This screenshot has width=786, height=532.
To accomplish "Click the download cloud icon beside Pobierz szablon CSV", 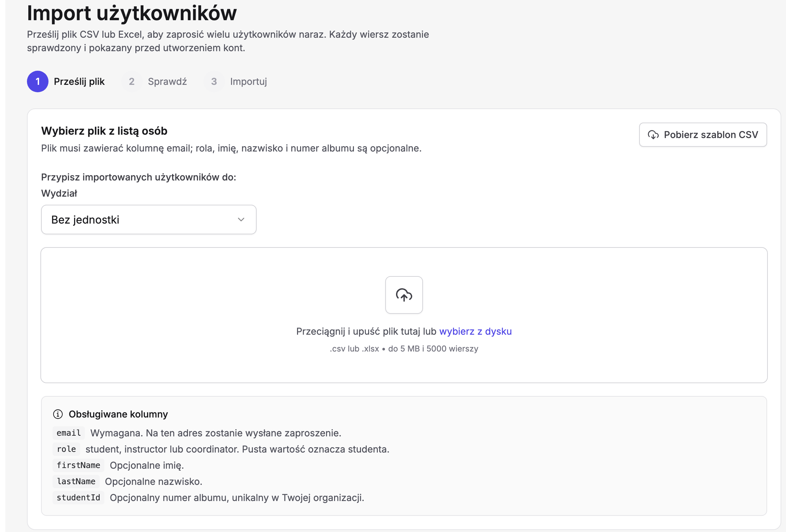I will coord(653,135).
